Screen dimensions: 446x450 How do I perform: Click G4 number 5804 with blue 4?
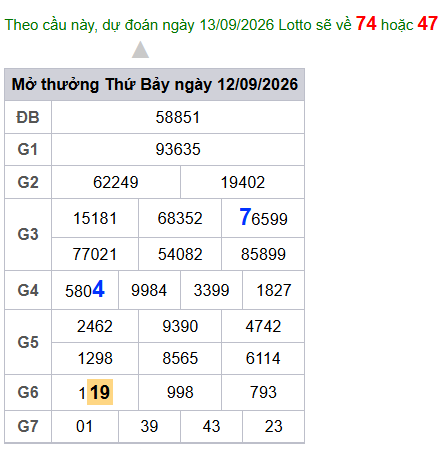pyautogui.click(x=85, y=290)
